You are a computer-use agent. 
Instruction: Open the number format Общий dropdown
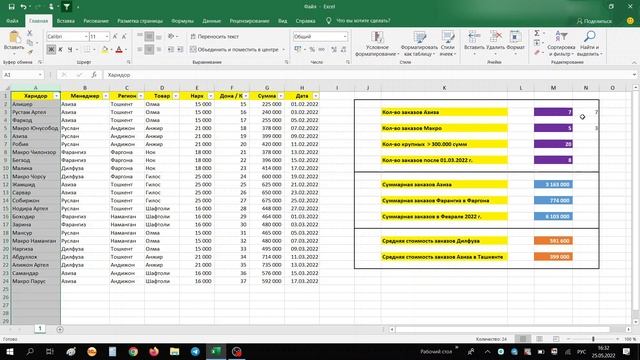coord(345,36)
